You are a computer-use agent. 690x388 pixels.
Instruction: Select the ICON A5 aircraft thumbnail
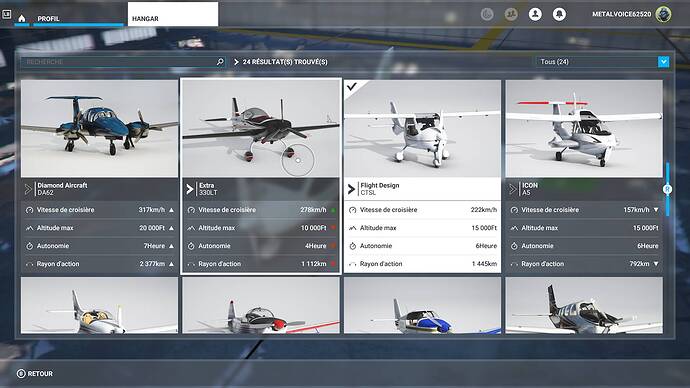pyautogui.click(x=584, y=128)
